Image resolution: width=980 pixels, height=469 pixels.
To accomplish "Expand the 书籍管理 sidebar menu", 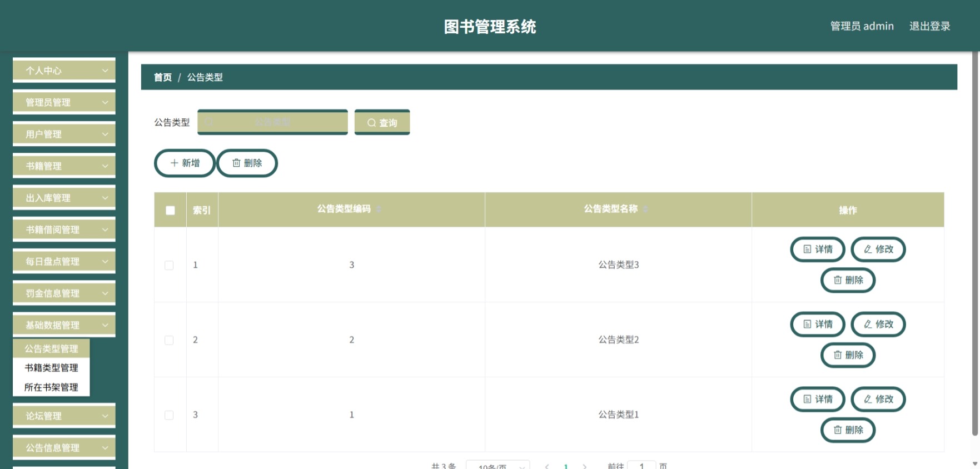I will (x=64, y=166).
